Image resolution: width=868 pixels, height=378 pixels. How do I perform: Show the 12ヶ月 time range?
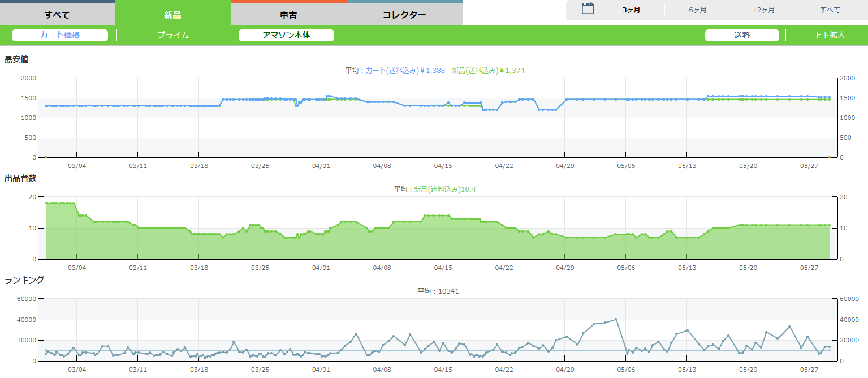763,10
